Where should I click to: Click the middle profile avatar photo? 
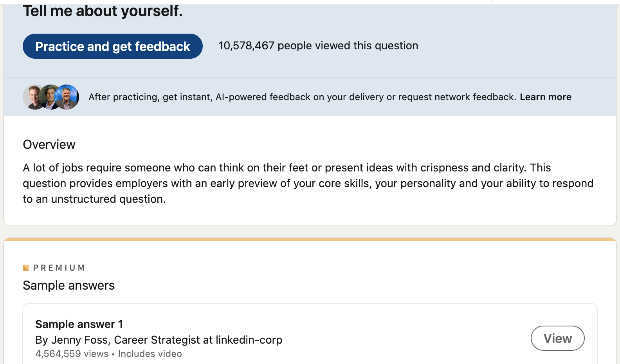pos(50,97)
